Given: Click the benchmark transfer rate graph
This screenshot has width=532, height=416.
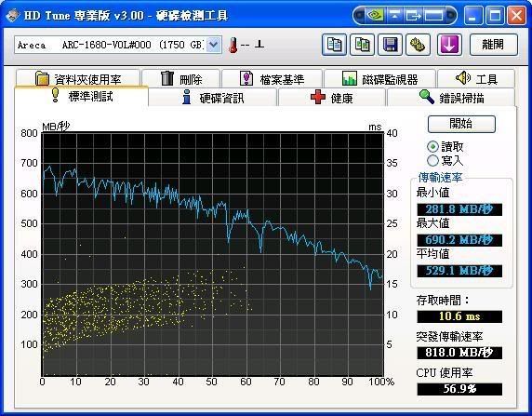Looking at the screenshot, I should 212,254.
